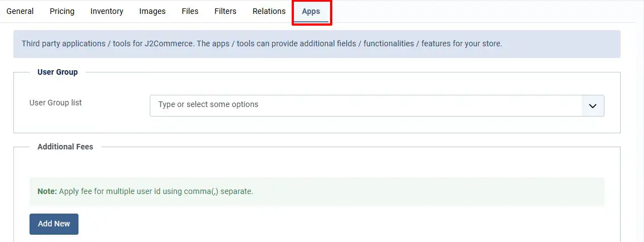The image size is (644, 242).
Task: Click the 'User Group list' label
Action: [56, 103]
